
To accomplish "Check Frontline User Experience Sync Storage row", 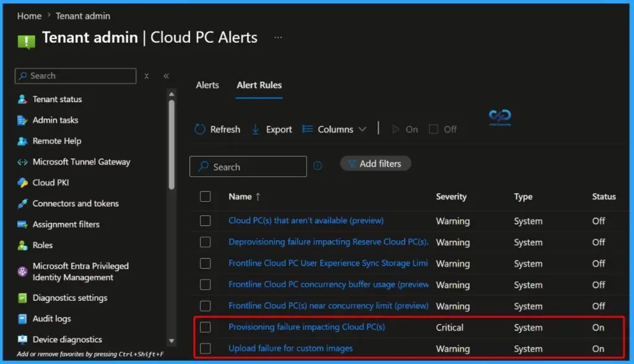I will (x=206, y=263).
